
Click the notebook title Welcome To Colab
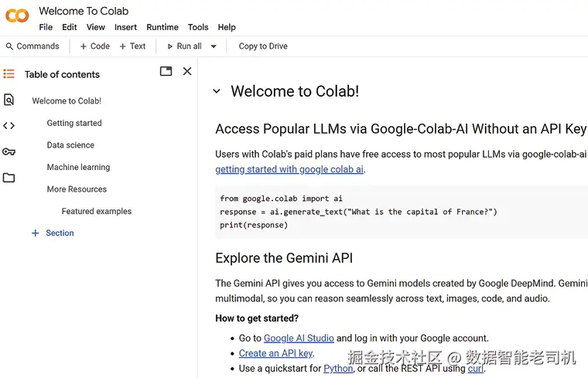click(x=84, y=12)
